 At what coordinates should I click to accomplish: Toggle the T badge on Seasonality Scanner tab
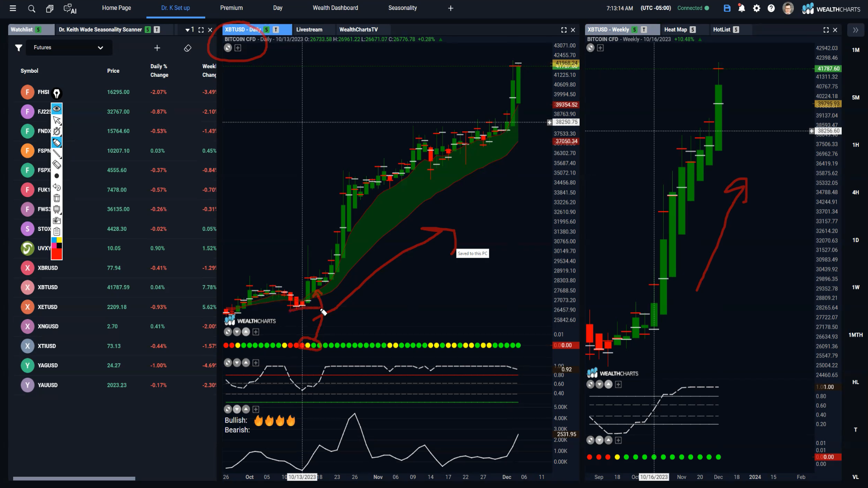point(157,30)
